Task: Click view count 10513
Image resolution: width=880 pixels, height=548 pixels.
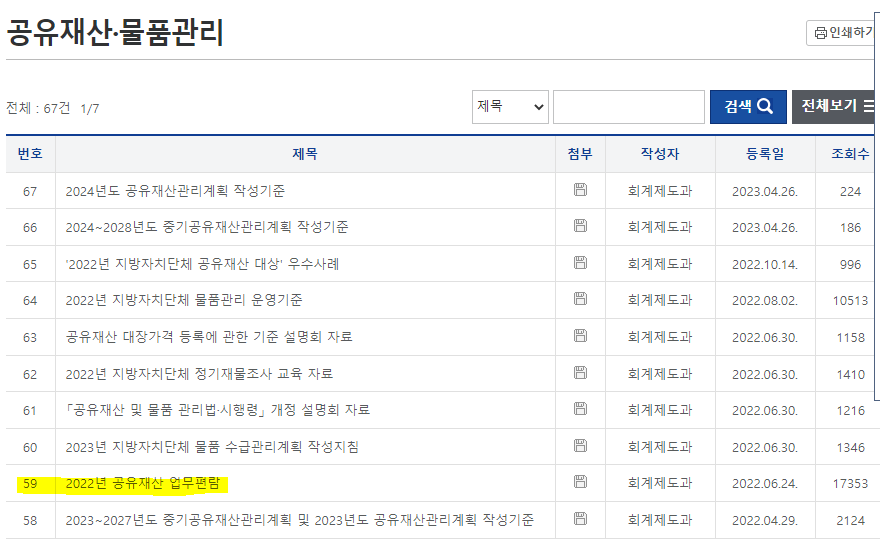Action: tap(850, 301)
